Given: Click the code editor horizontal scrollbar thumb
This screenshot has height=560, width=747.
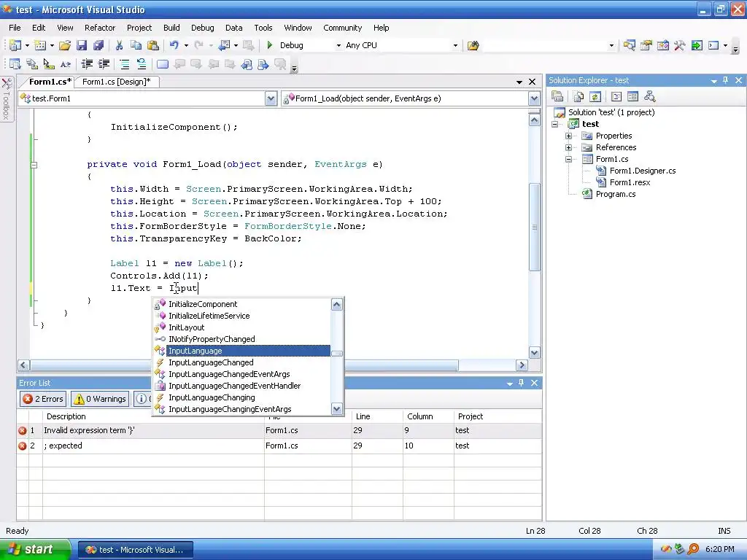Looking at the screenshot, I should [x=244, y=365].
